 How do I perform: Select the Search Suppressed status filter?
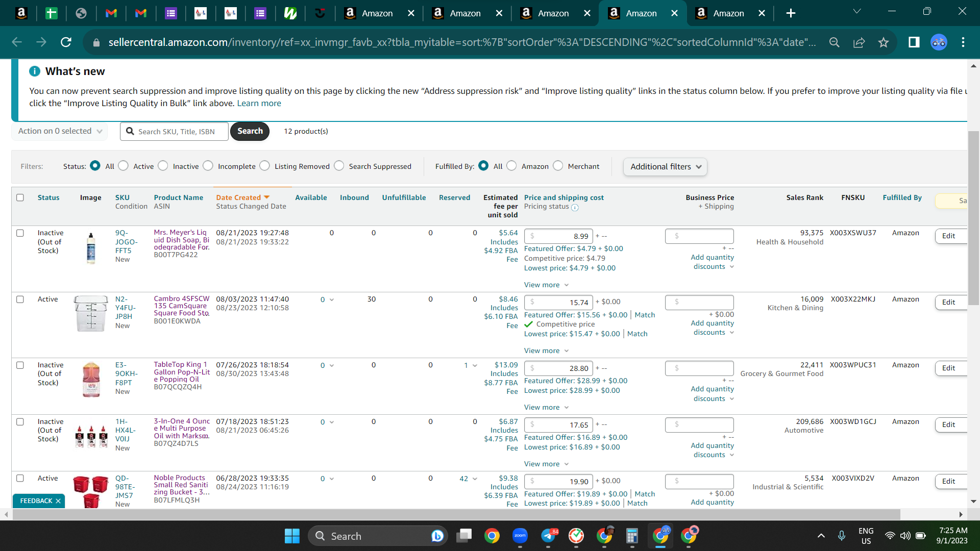click(x=339, y=166)
